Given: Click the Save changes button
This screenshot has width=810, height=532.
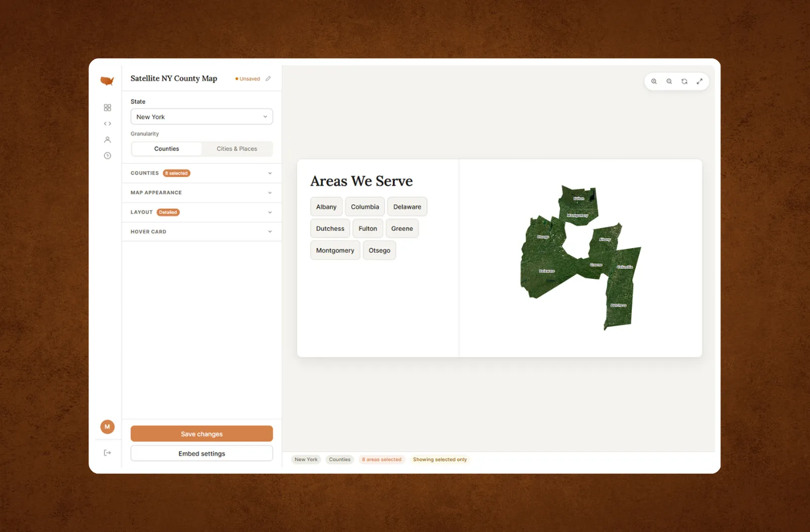Looking at the screenshot, I should (201, 434).
